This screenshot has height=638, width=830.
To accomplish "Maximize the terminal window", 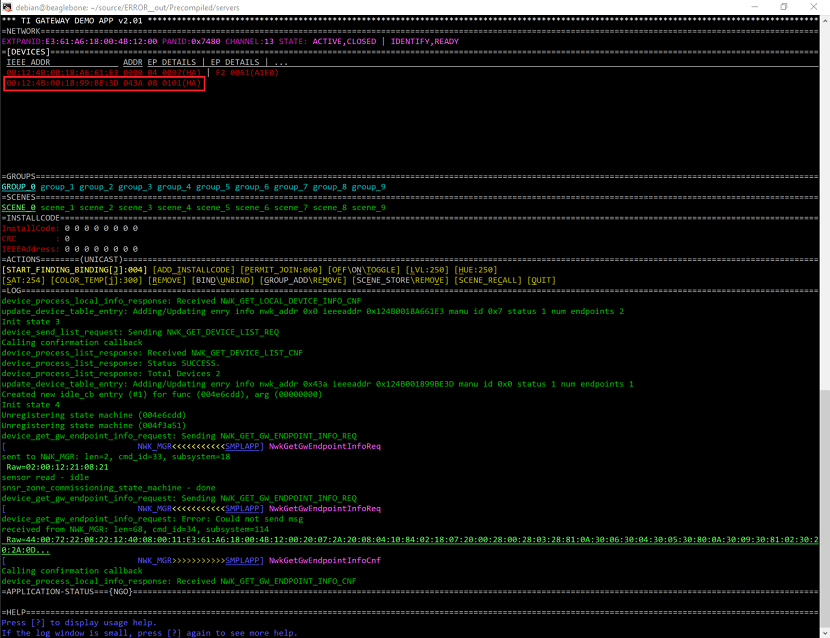I will pos(783,7).
